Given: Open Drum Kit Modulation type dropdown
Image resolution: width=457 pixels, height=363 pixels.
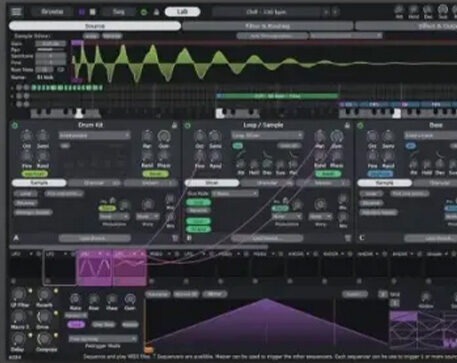Looking at the screenshot, I should pos(114,217).
